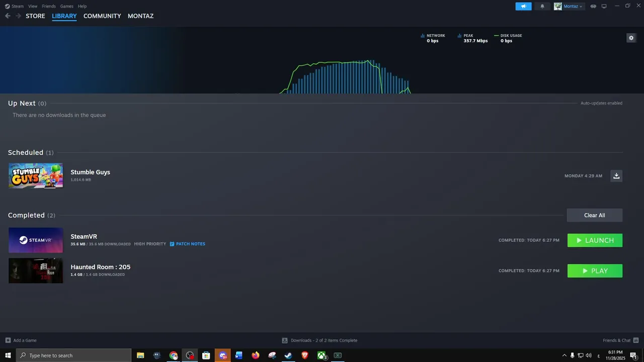Image resolution: width=644 pixels, height=362 pixels.
Task: Open Firefox from taskbar
Action: point(256,355)
